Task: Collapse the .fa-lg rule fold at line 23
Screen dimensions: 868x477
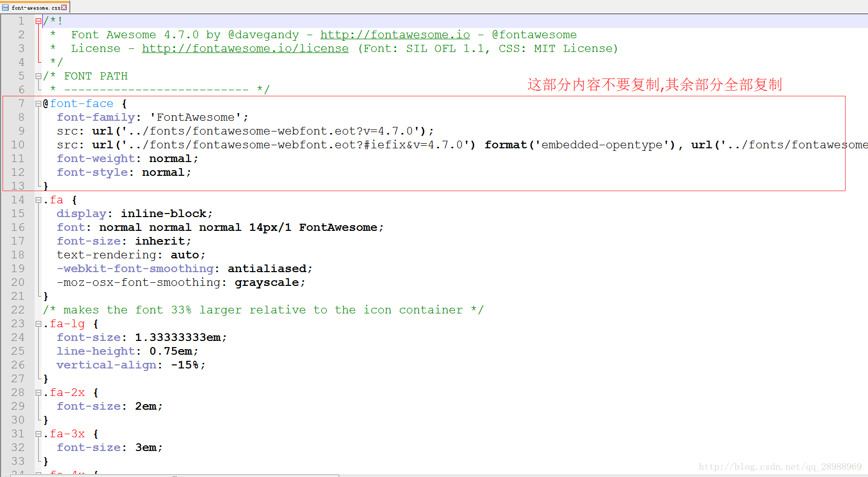Action: (x=38, y=324)
